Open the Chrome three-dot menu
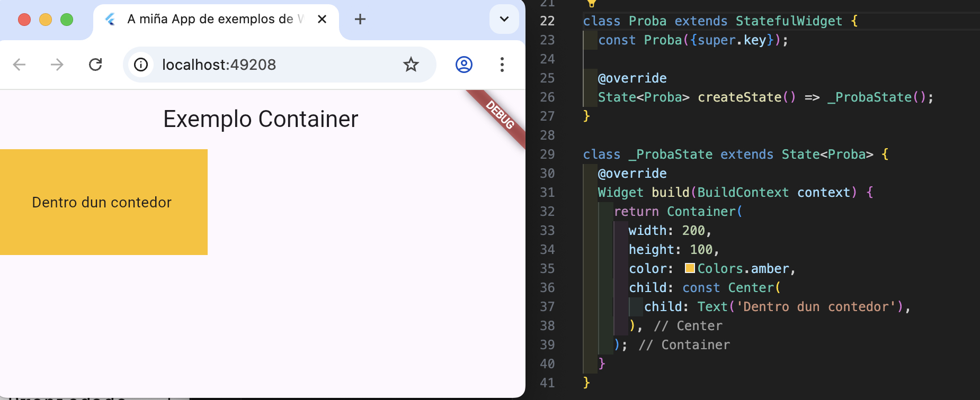 [x=502, y=65]
